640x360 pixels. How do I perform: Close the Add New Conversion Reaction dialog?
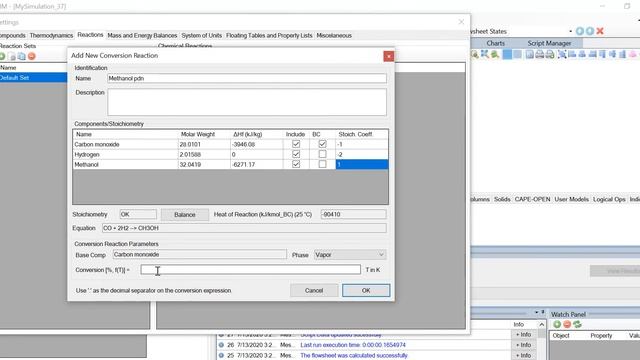coord(389,56)
